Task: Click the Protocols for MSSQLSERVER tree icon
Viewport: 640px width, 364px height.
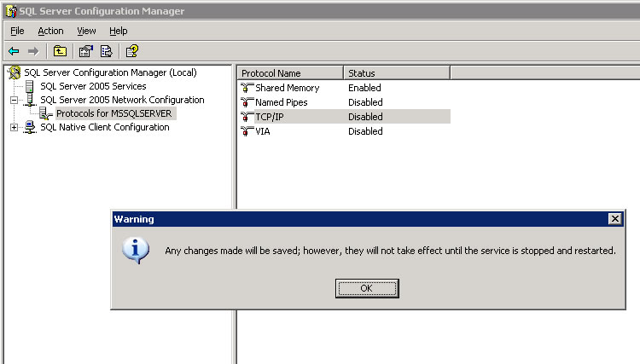Action: 46,113
